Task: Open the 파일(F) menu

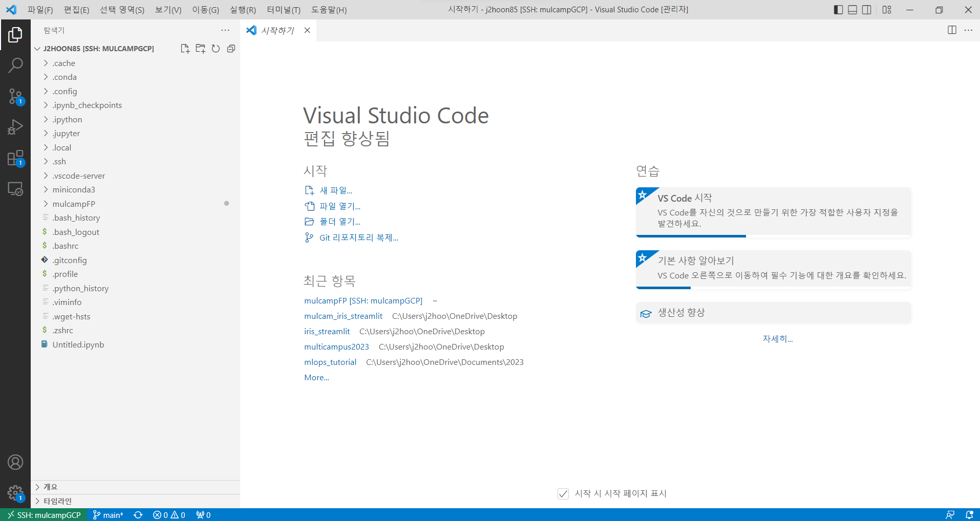Action: (40, 10)
